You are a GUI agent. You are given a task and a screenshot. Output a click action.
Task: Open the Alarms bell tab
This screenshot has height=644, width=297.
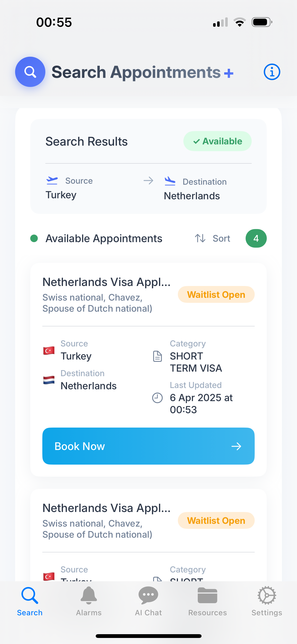[89, 601]
